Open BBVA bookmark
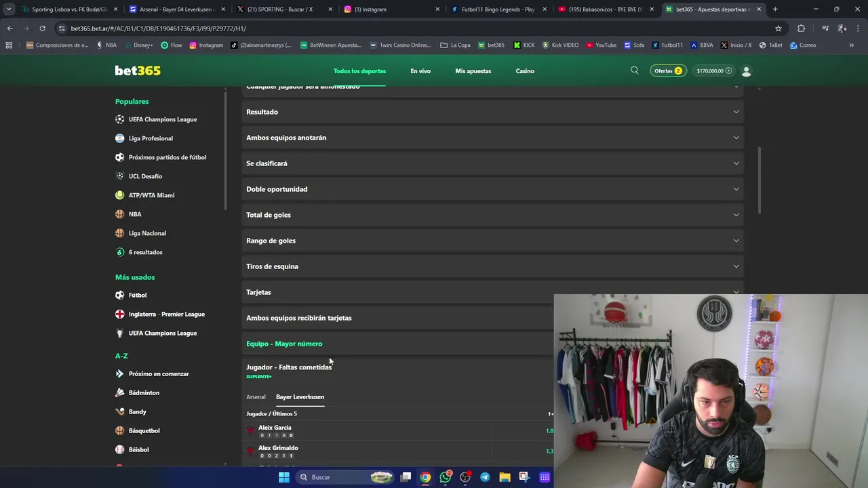Image resolution: width=868 pixels, height=488 pixels. pos(702,45)
